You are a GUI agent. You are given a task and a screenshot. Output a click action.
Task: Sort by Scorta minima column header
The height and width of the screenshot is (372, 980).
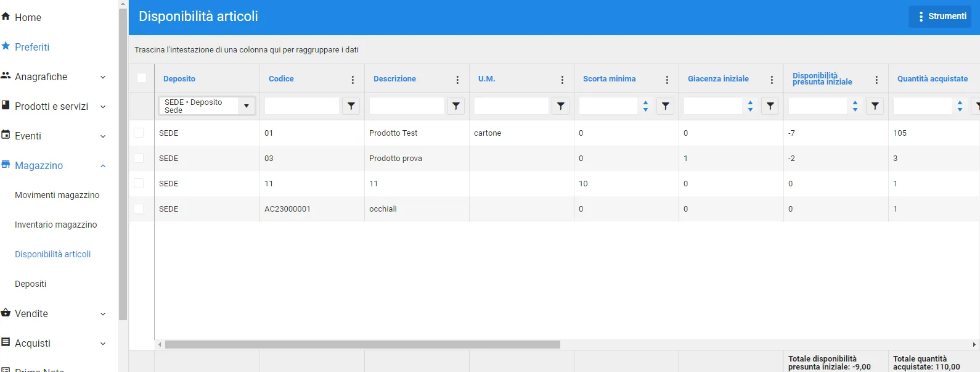[x=609, y=79]
